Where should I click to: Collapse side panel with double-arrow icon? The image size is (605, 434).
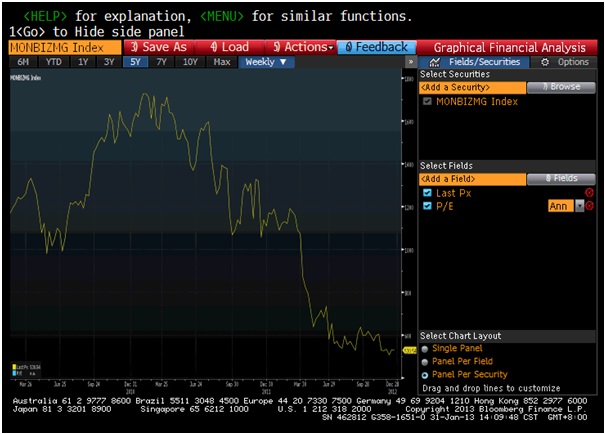pyautogui.click(x=411, y=62)
